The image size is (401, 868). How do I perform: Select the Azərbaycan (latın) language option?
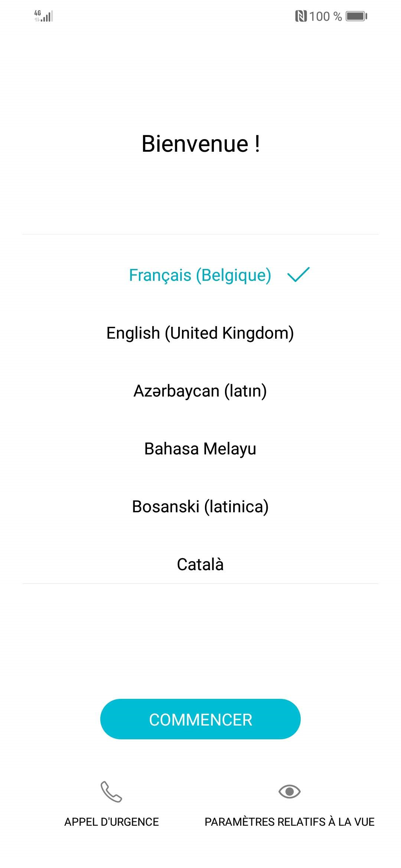pyautogui.click(x=200, y=391)
